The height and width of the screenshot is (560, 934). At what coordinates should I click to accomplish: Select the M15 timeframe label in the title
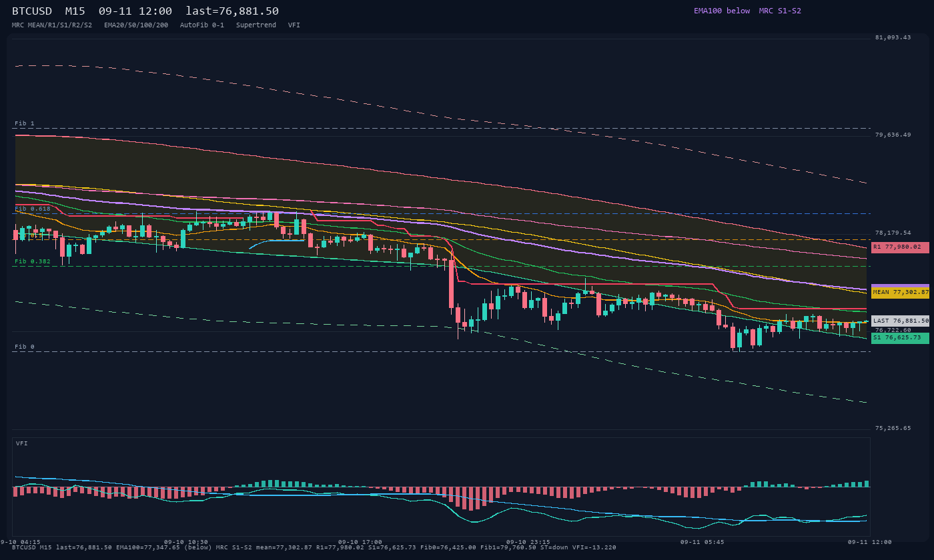coord(75,11)
